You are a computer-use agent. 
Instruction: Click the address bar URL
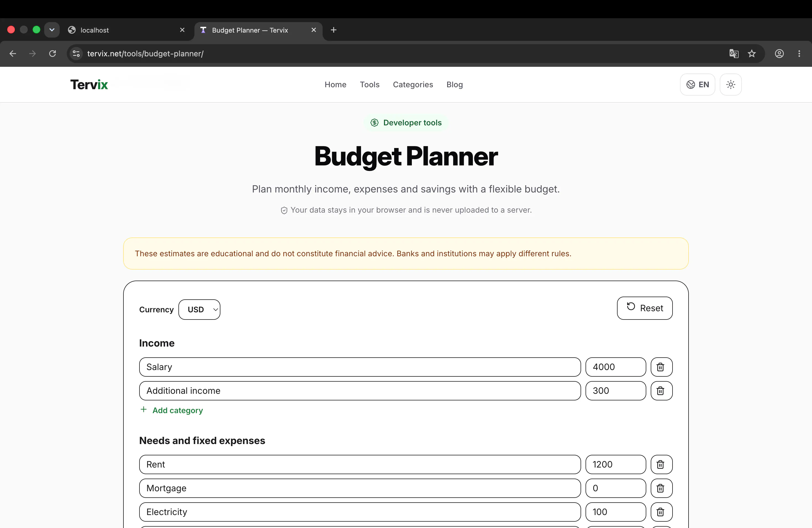145,54
